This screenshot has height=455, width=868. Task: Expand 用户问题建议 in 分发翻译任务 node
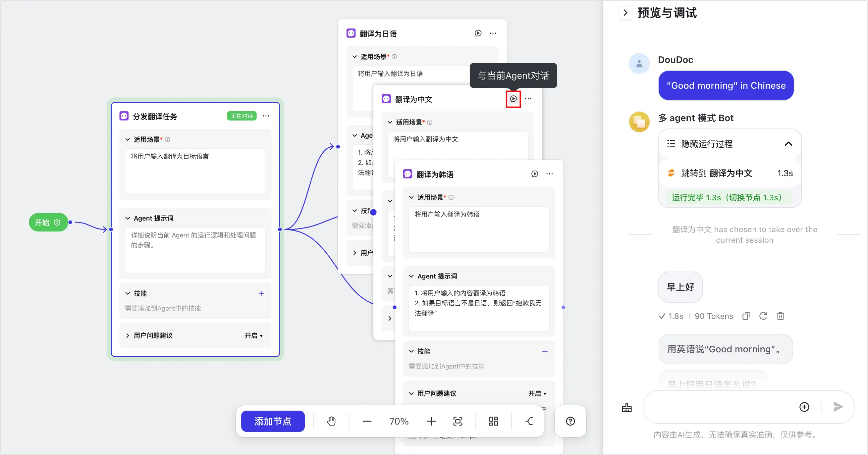coord(128,335)
